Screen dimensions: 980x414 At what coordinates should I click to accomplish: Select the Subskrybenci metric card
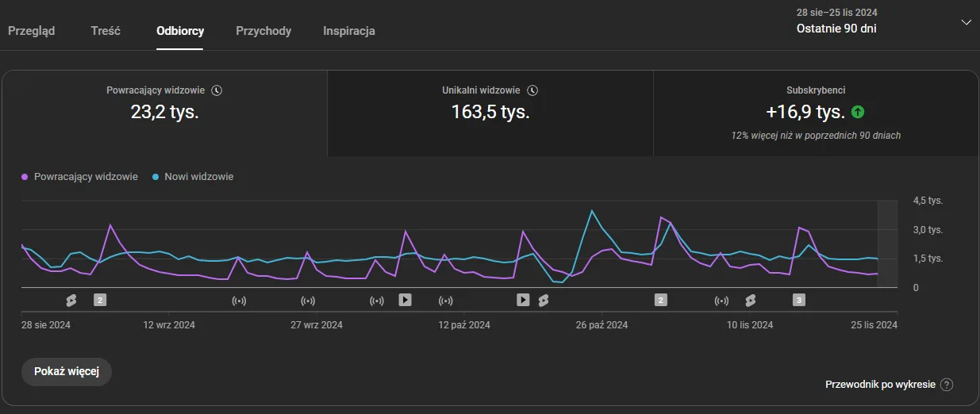coord(816,113)
